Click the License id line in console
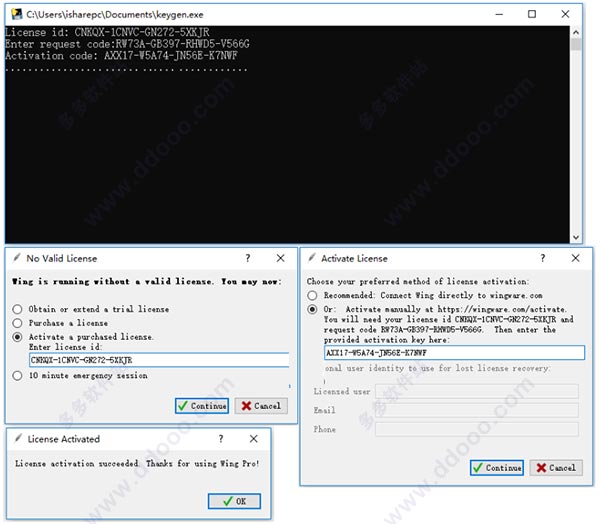 pos(107,32)
